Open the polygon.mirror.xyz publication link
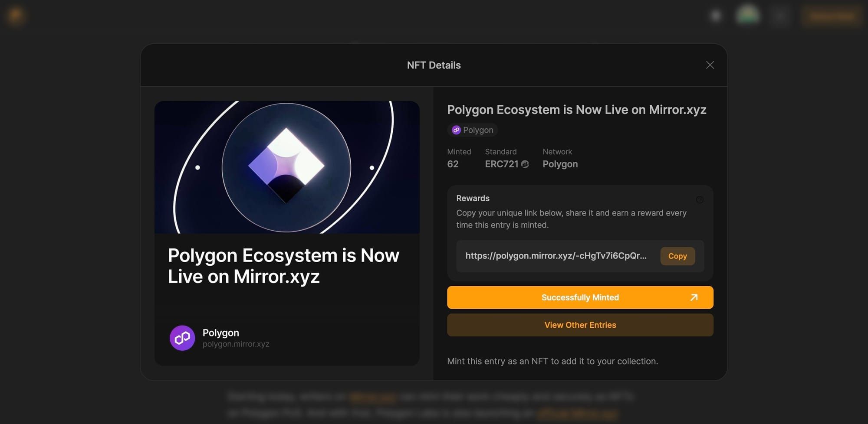 click(x=236, y=344)
